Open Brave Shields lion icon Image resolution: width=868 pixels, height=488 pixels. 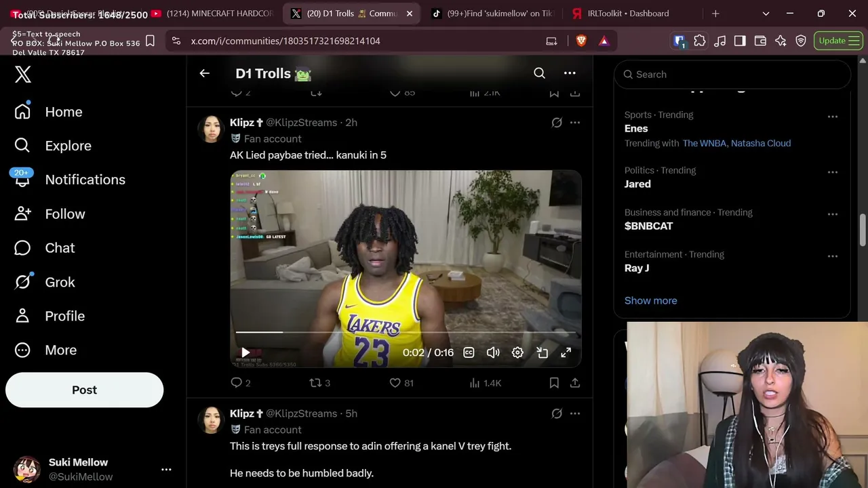tap(581, 41)
